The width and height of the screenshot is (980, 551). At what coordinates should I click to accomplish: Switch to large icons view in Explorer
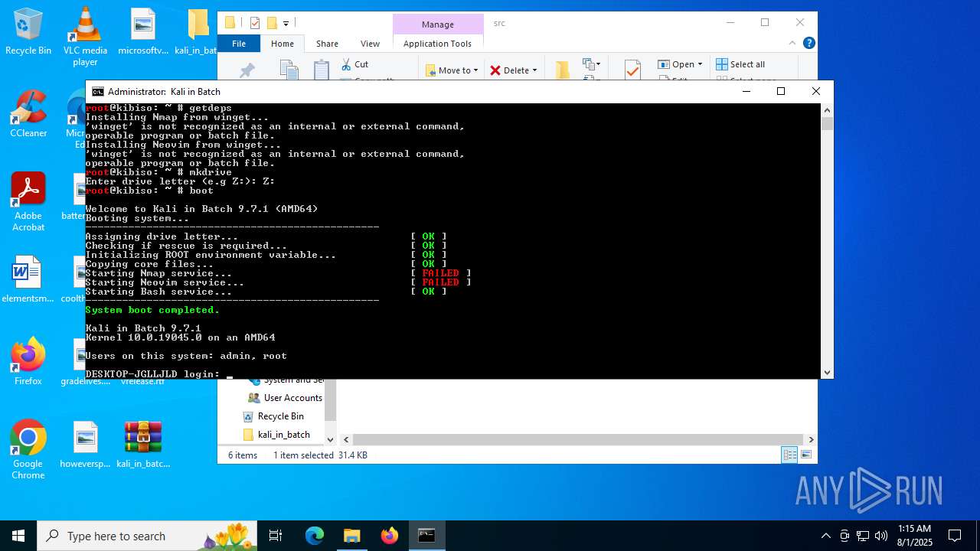805,455
